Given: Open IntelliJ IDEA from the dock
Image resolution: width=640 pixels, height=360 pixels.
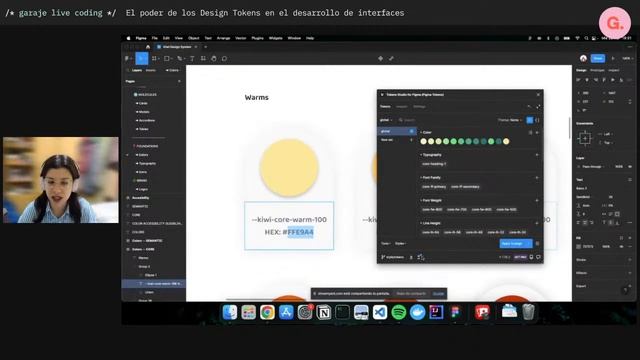Looking at the screenshot, I should [436, 312].
